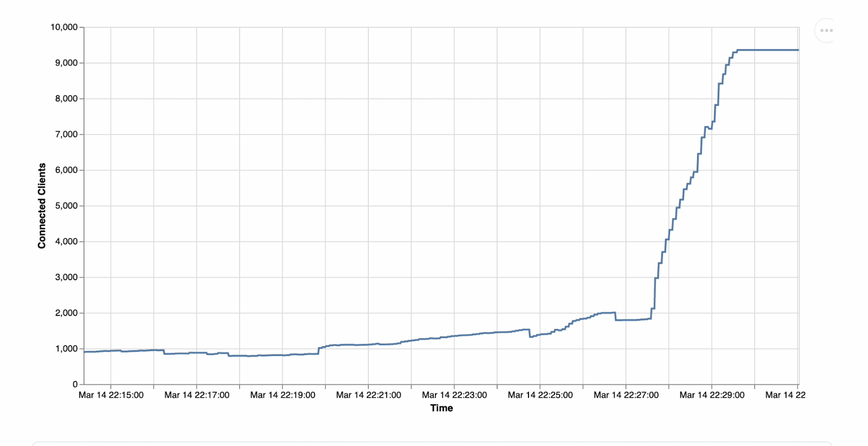This screenshot has width=868, height=446.
Task: Click the 7,000 y-axis tick label
Action: click(66, 135)
